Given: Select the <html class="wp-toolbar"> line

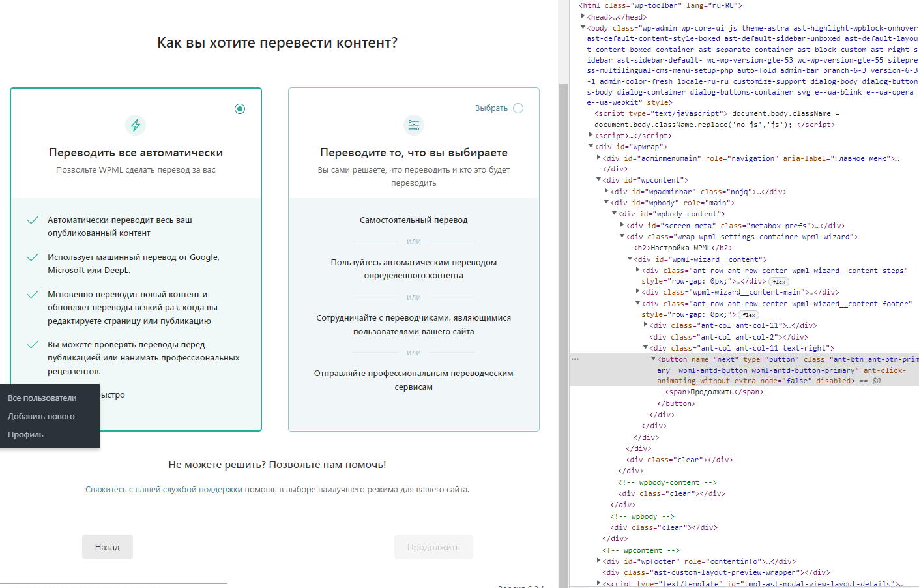Looking at the screenshot, I should [x=660, y=5].
